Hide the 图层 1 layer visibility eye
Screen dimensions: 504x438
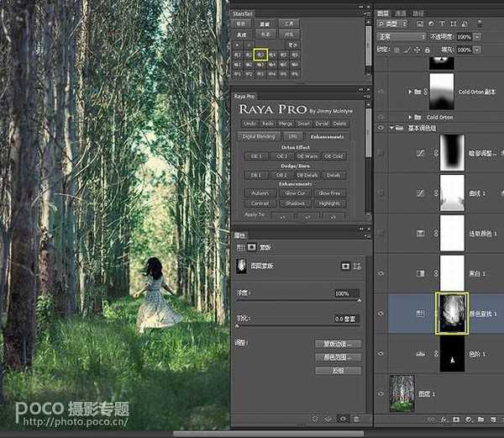381,393
